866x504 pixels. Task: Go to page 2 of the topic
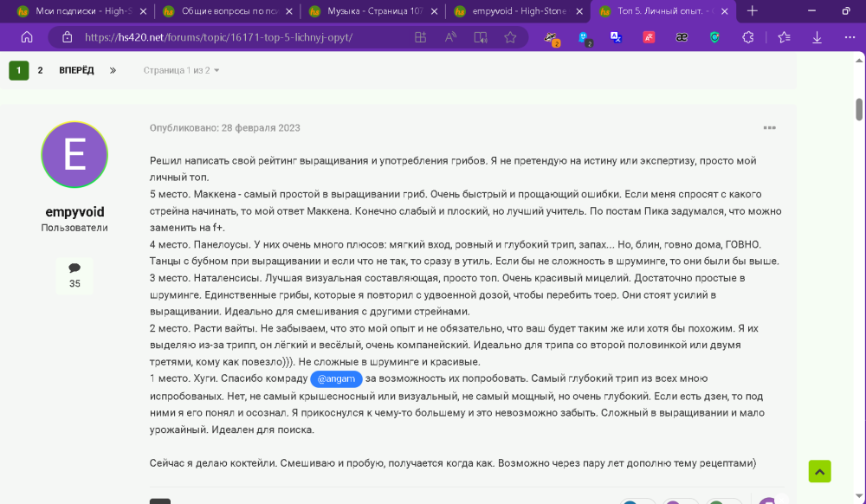click(40, 70)
